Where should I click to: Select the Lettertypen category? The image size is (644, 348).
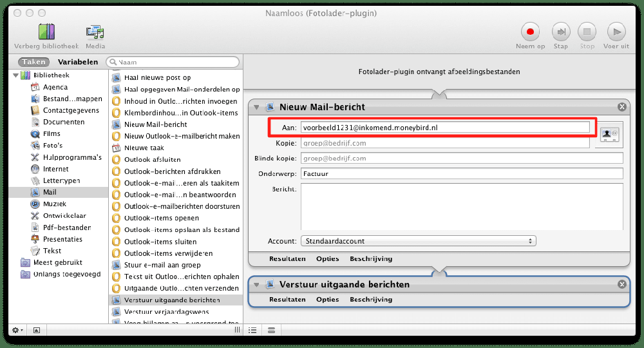(56, 180)
